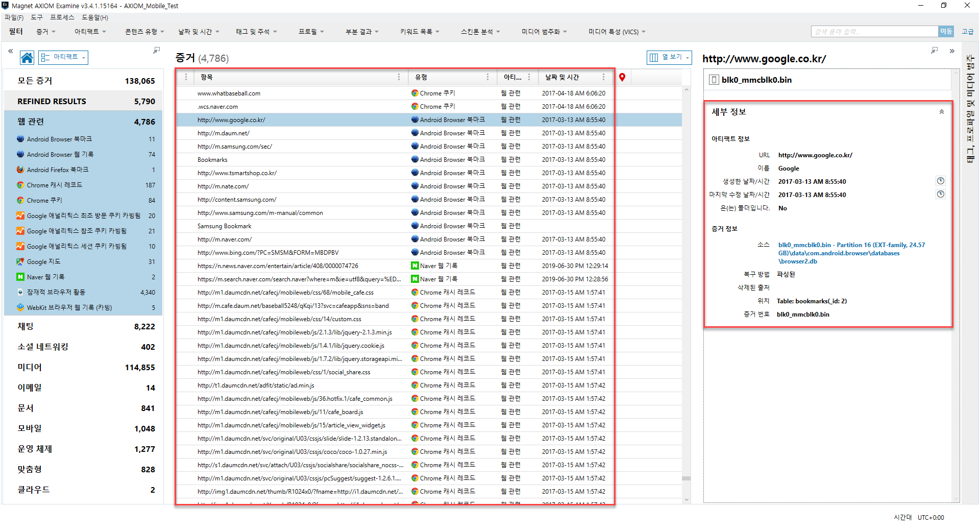Screen dimensions: 980x531
Task: Select Naver 웹 기록 artifact
Action: [x=83, y=277]
